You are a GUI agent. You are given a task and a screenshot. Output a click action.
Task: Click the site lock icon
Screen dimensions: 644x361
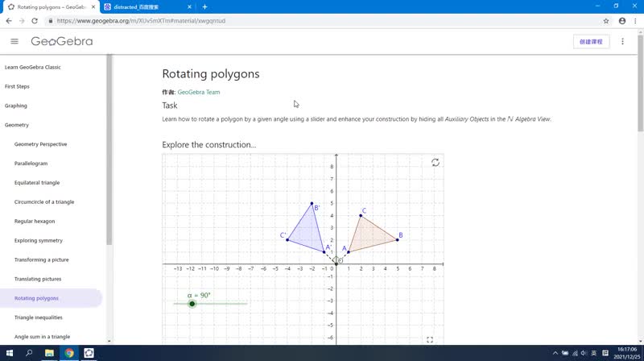pyautogui.click(x=51, y=21)
